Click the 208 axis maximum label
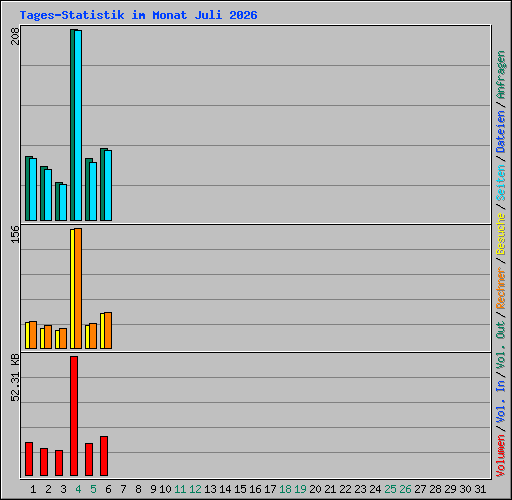 point(15,36)
